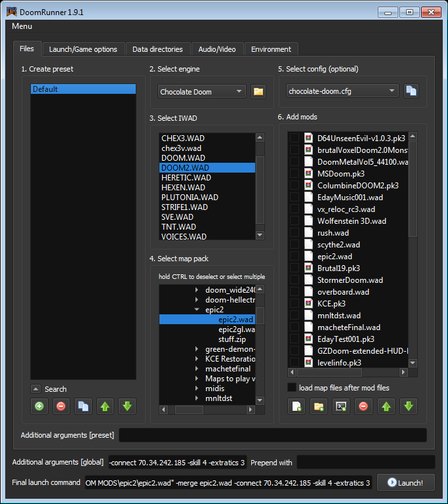This screenshot has width=448, height=504.
Task: Click the KCE.pk3 archive icon
Action: tap(308, 303)
